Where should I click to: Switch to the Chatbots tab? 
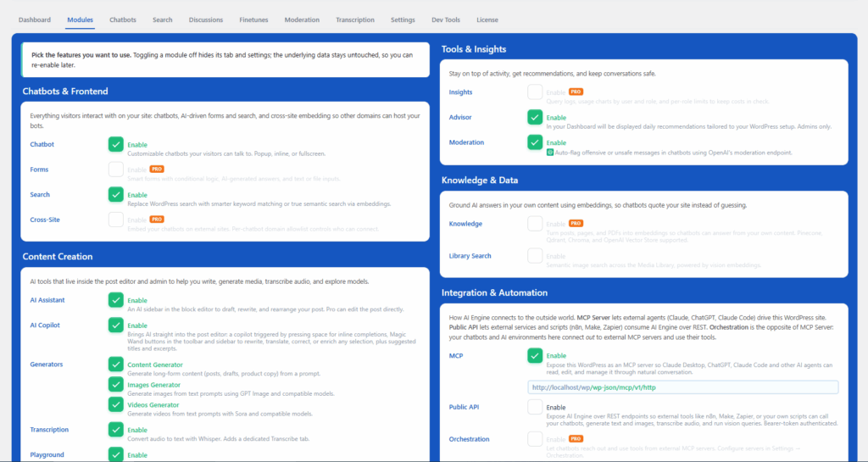pyautogui.click(x=123, y=19)
